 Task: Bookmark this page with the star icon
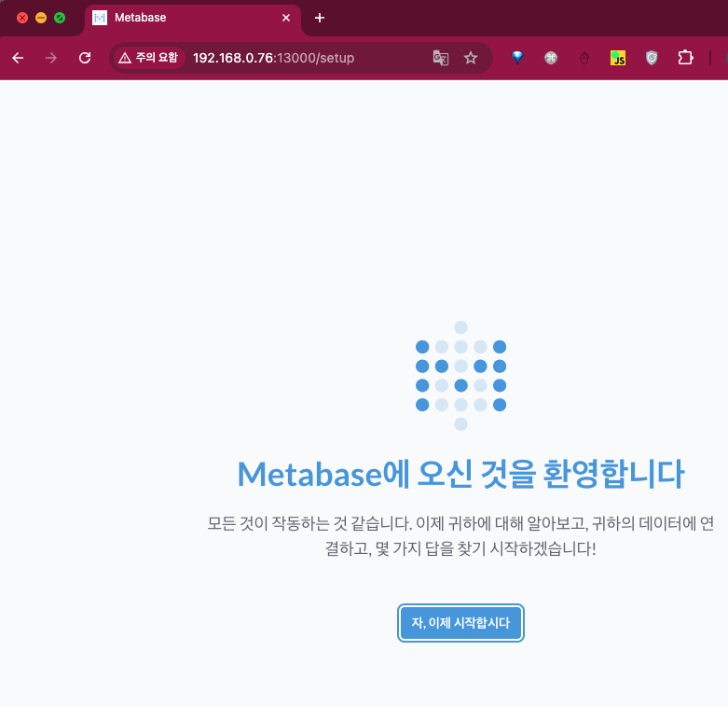coord(471,58)
